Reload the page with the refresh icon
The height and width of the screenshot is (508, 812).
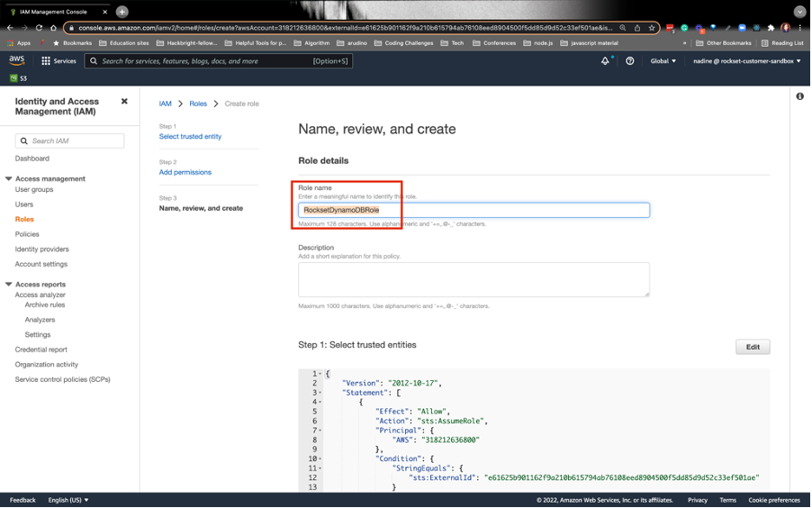pyautogui.click(x=39, y=28)
